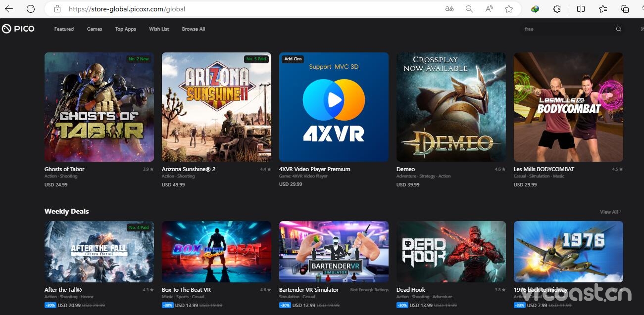Screen dimensions: 644x315
Task: Click the Ghosts of Tabor title link
Action: [64, 169]
